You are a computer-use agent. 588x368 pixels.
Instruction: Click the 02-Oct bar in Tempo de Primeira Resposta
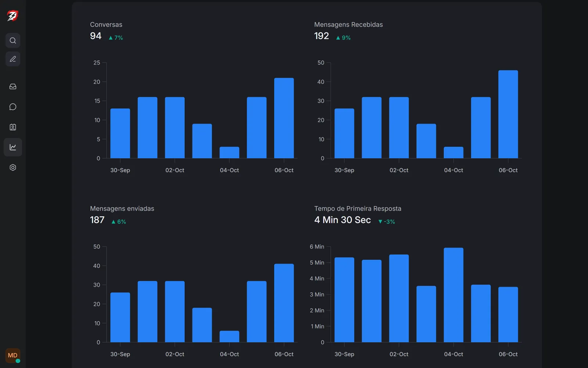pos(399,298)
